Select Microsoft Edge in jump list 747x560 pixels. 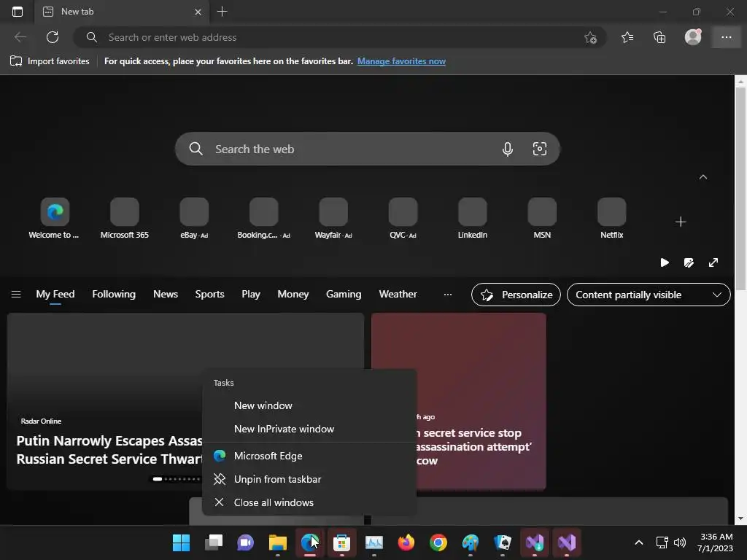point(309,456)
